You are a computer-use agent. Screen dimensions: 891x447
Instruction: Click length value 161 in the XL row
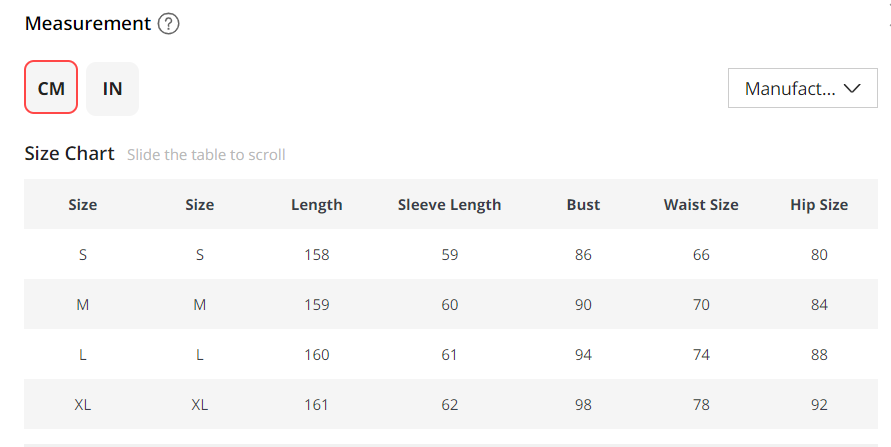[316, 405]
